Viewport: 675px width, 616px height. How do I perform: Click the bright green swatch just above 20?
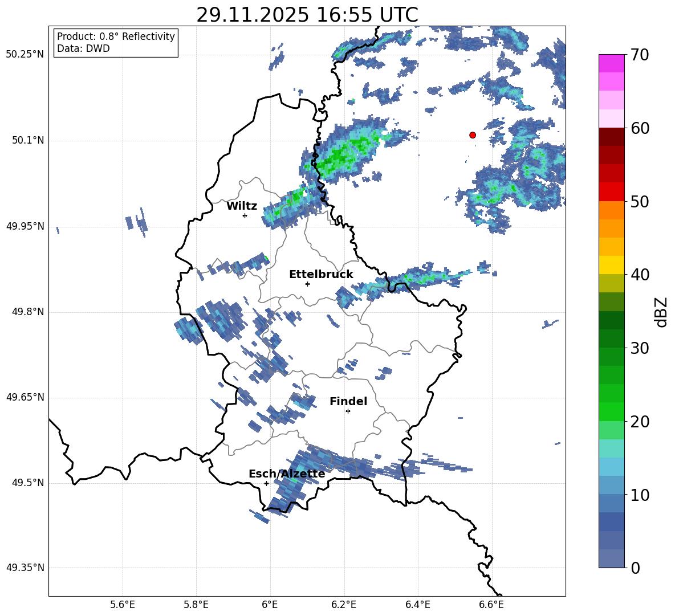coord(611,412)
